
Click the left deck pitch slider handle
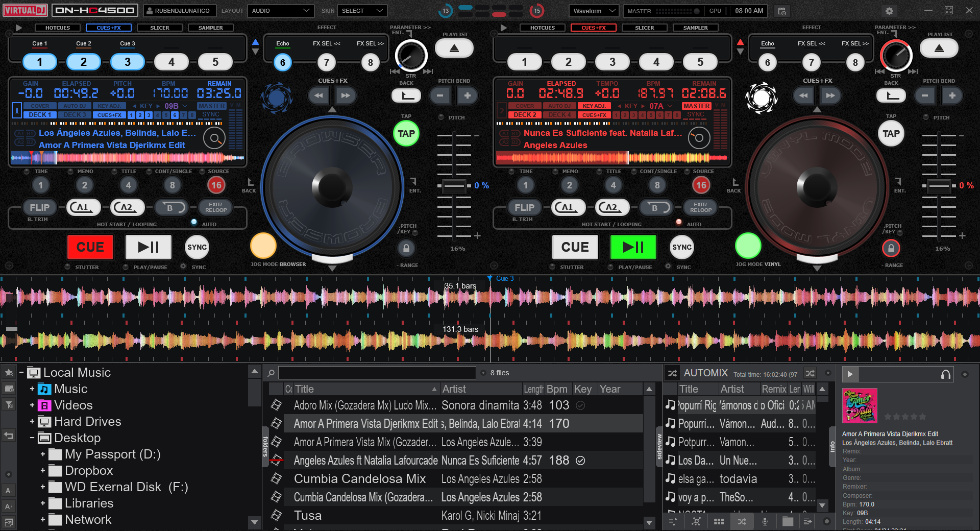(454, 186)
